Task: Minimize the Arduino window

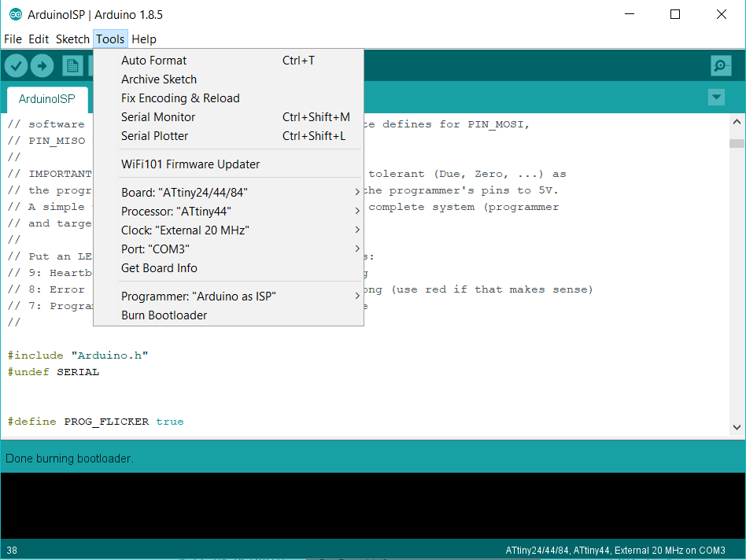Action: click(630, 14)
